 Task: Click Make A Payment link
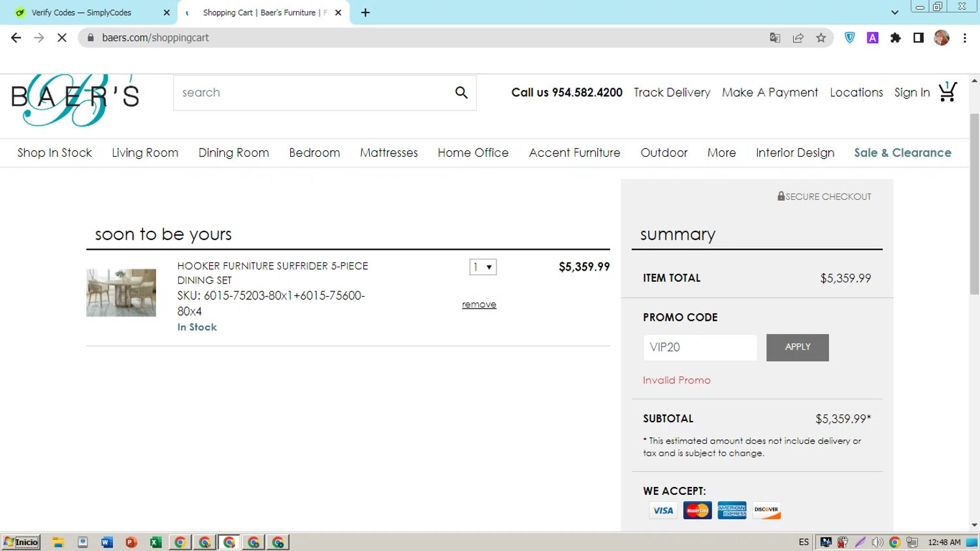pos(770,93)
